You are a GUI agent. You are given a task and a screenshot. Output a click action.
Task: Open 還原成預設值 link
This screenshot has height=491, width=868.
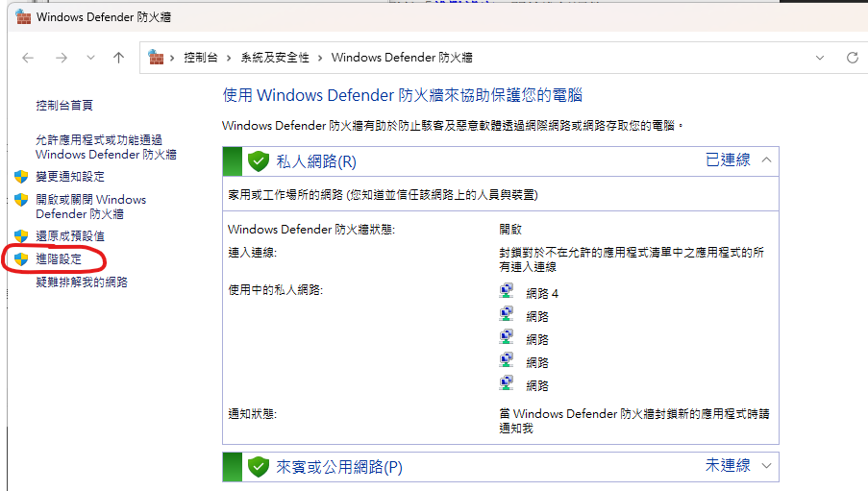tap(70, 235)
